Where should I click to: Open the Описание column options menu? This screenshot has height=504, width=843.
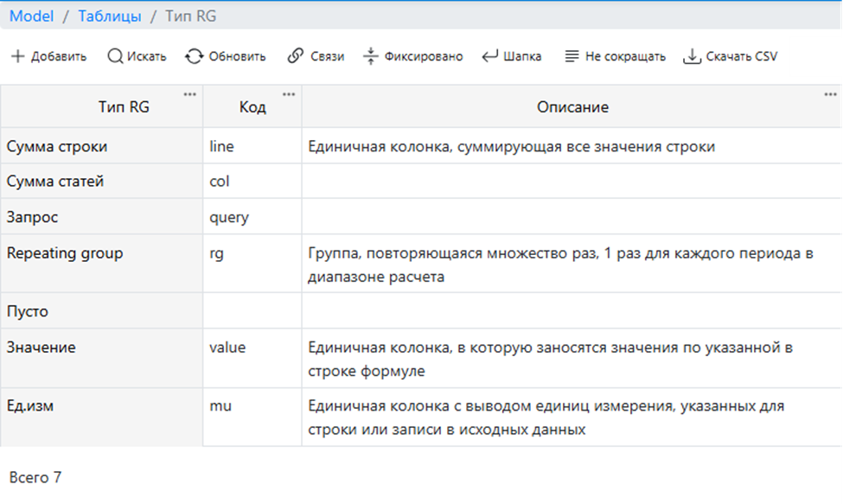point(830,94)
